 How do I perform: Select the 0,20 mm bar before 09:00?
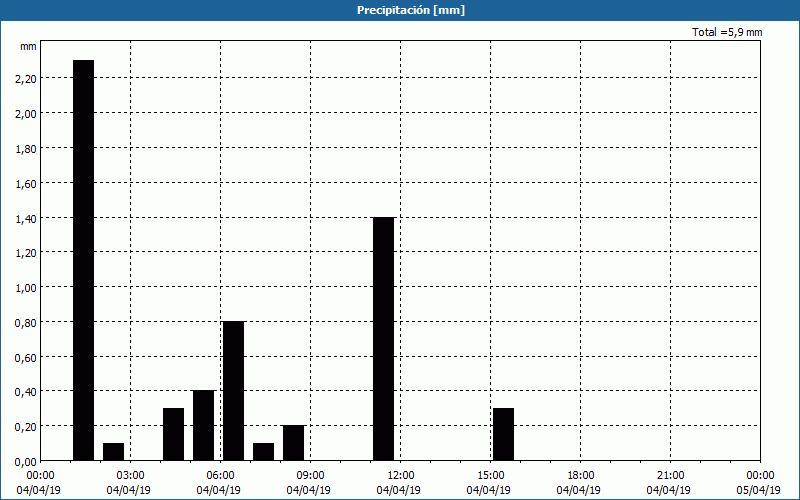[293, 443]
